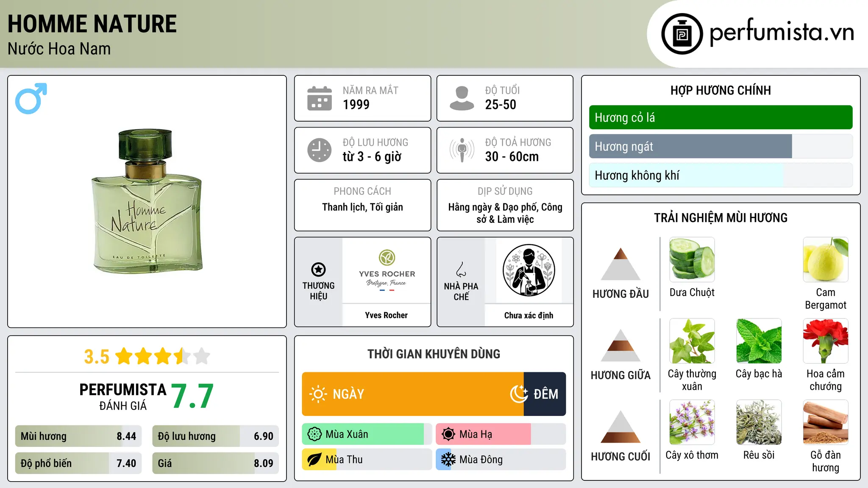Click the green 7.7 Perfumista score

pyautogui.click(x=192, y=396)
